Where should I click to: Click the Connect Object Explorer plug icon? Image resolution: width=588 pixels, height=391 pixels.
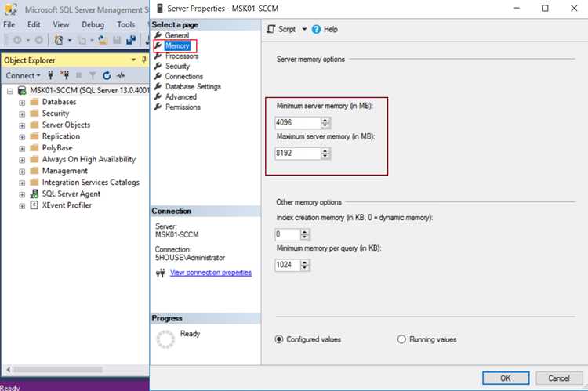coord(51,75)
